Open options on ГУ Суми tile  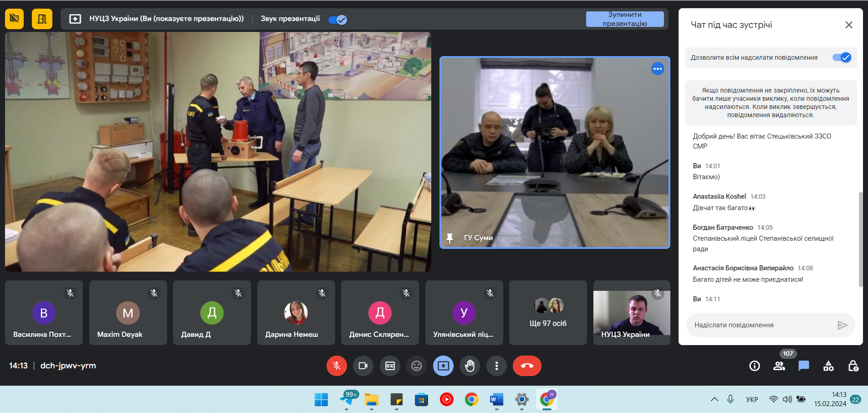pyautogui.click(x=658, y=69)
